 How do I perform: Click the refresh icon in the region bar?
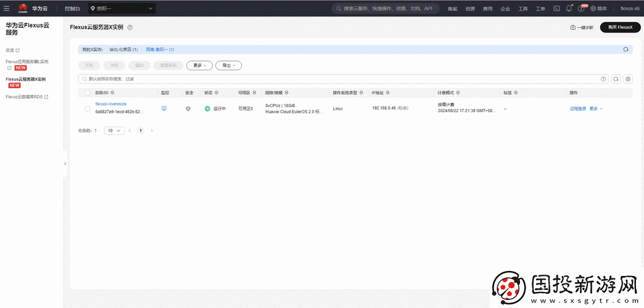pyautogui.click(x=625, y=49)
